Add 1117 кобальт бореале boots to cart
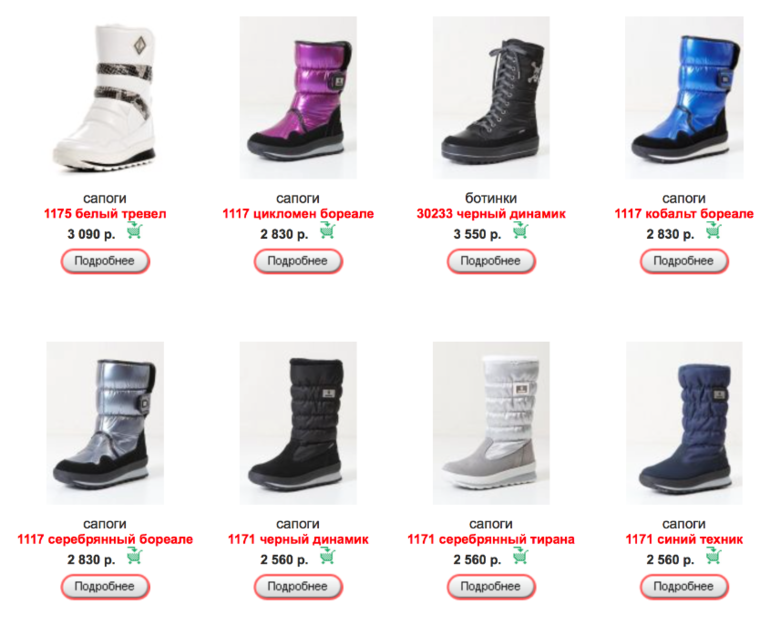This screenshot has width=770, height=625. 714,230
